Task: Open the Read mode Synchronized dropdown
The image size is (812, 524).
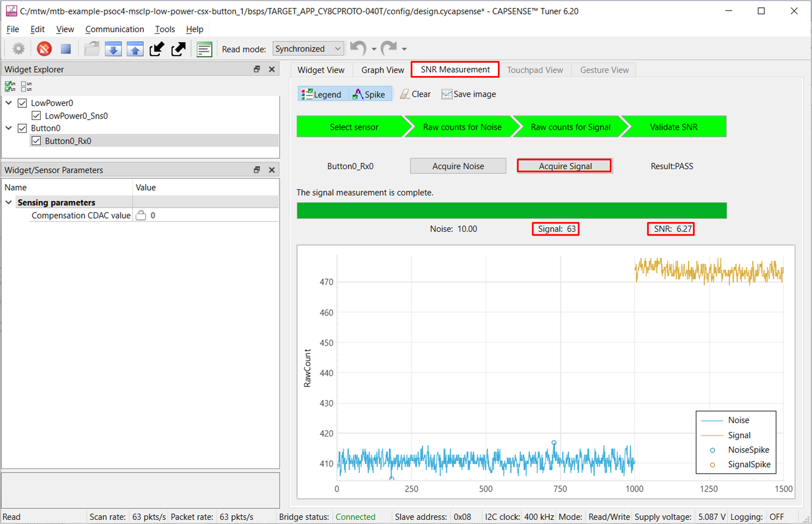Action: 308,49
